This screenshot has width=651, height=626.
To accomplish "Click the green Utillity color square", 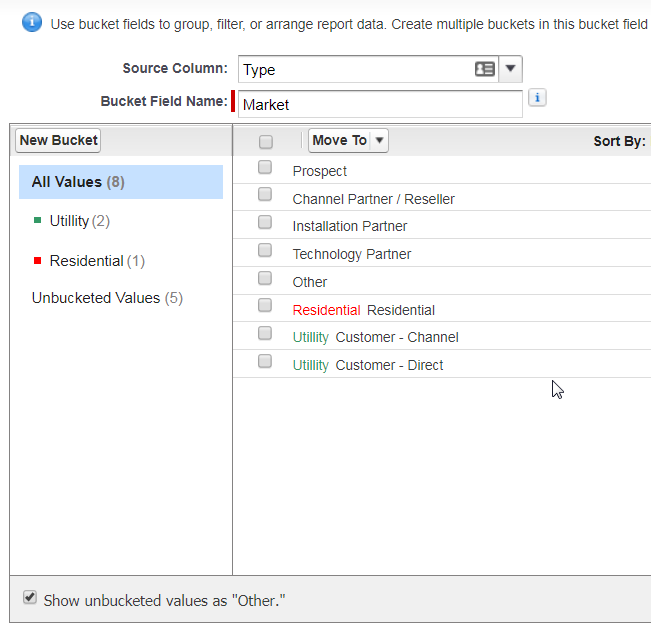I will pyautogui.click(x=38, y=221).
